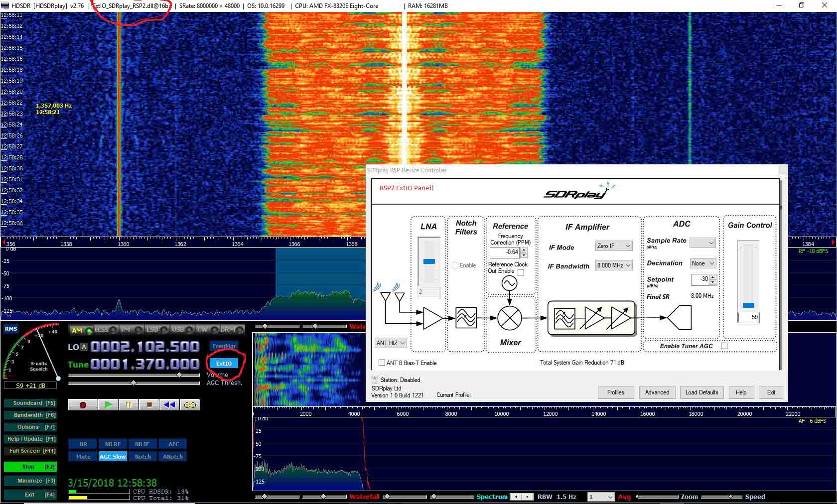837x504 pixels.
Task: Open Bandwidth [F6] settings
Action: (30, 415)
